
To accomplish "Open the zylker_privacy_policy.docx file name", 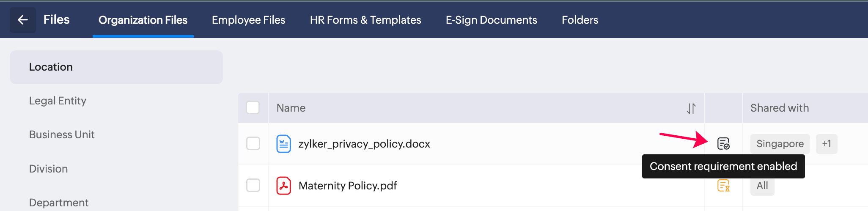I will pyautogui.click(x=364, y=144).
